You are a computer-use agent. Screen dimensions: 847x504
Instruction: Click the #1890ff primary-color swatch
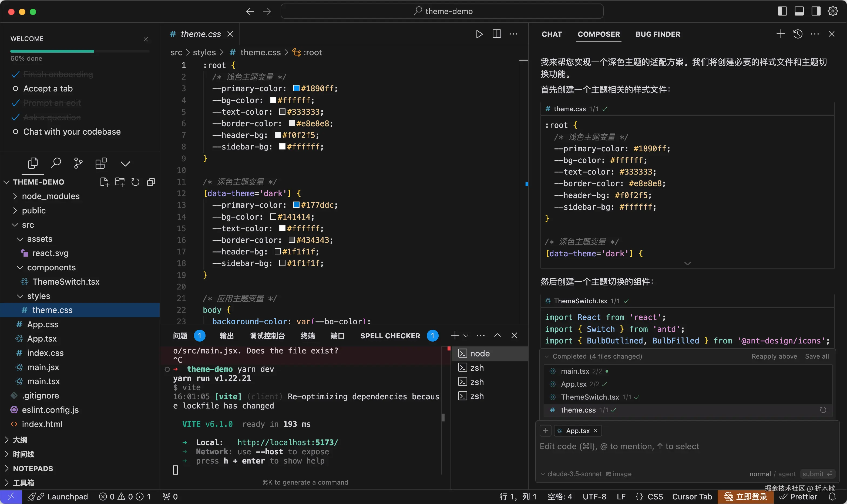296,88
